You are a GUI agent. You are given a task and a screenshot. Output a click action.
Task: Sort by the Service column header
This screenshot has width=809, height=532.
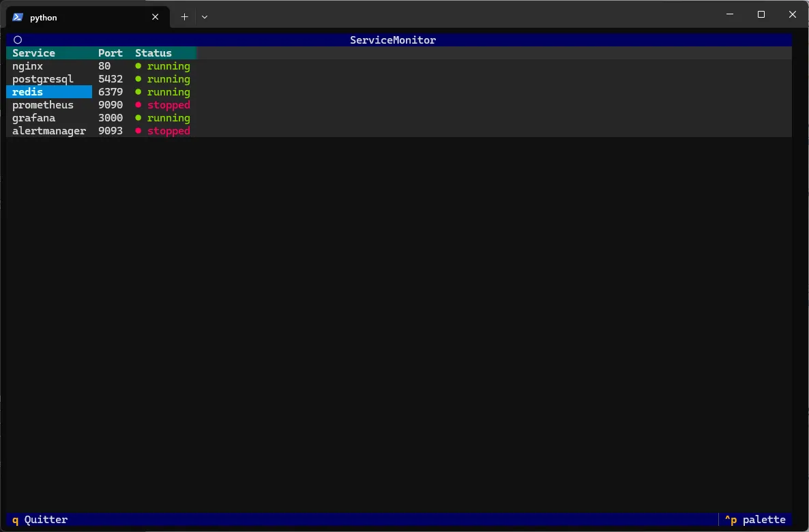point(33,53)
